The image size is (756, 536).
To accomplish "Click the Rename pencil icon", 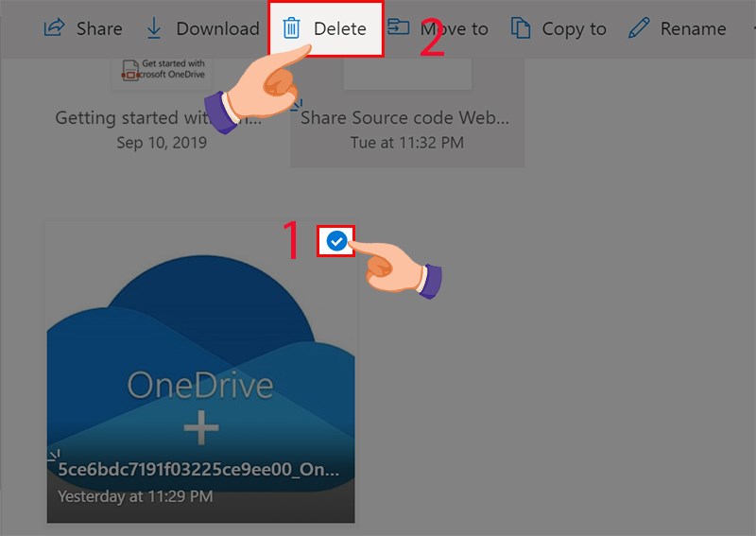I will tap(639, 28).
